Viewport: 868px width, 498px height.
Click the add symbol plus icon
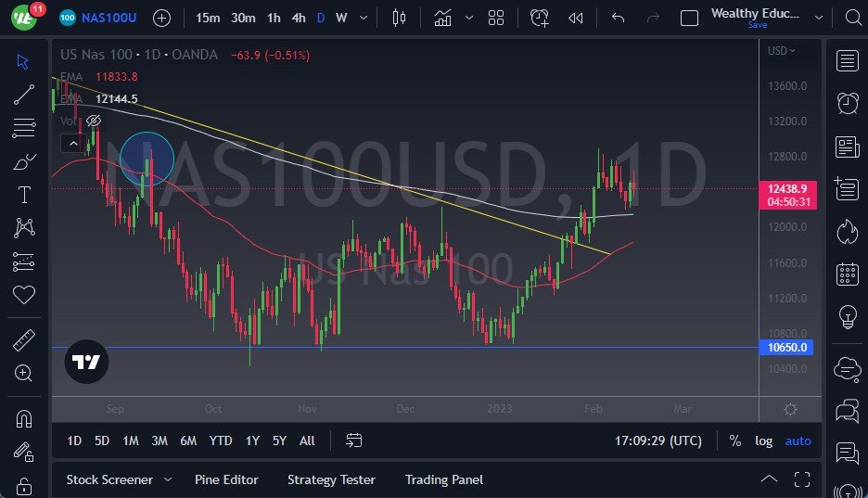pos(161,18)
